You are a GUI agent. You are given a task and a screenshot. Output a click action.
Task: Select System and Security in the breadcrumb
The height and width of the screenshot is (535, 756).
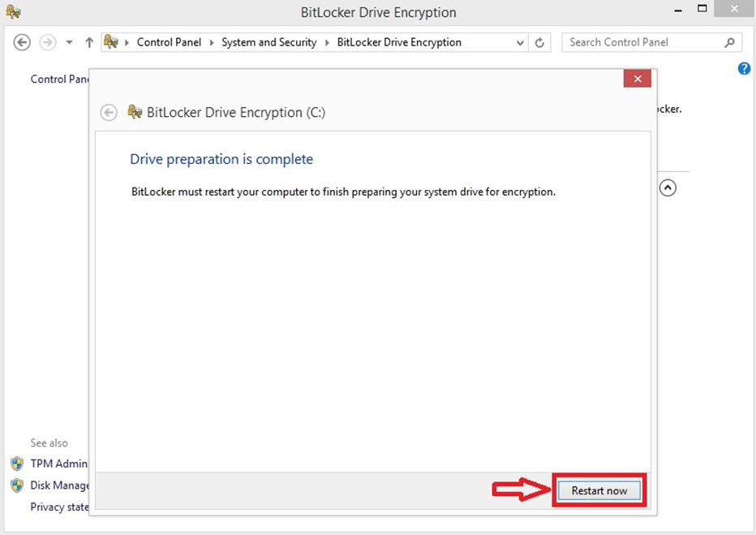coord(268,42)
